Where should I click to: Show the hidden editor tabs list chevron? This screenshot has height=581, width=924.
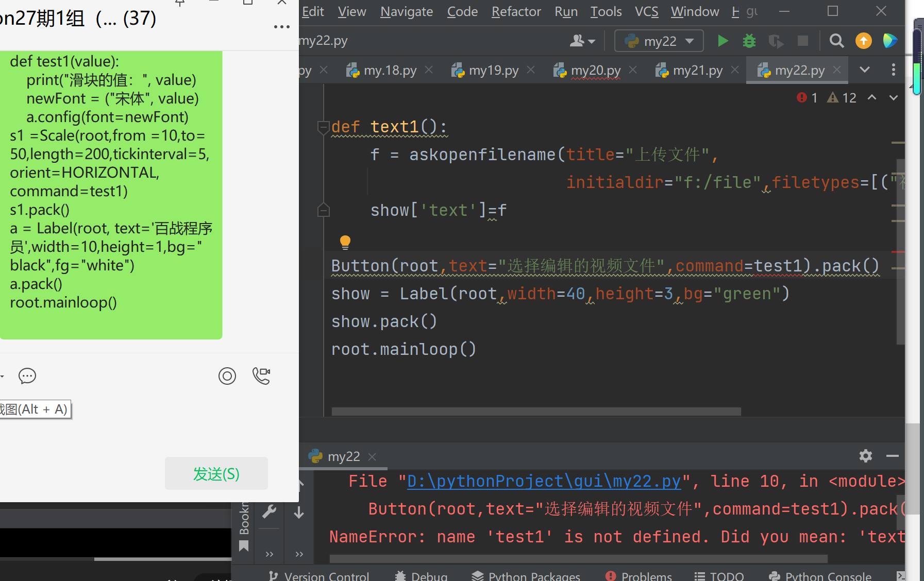[865, 70]
